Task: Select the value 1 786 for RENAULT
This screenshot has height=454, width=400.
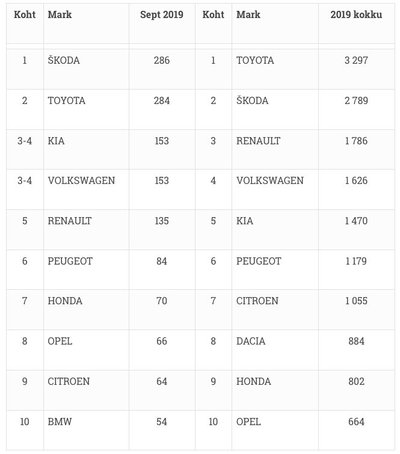Action: (356, 141)
